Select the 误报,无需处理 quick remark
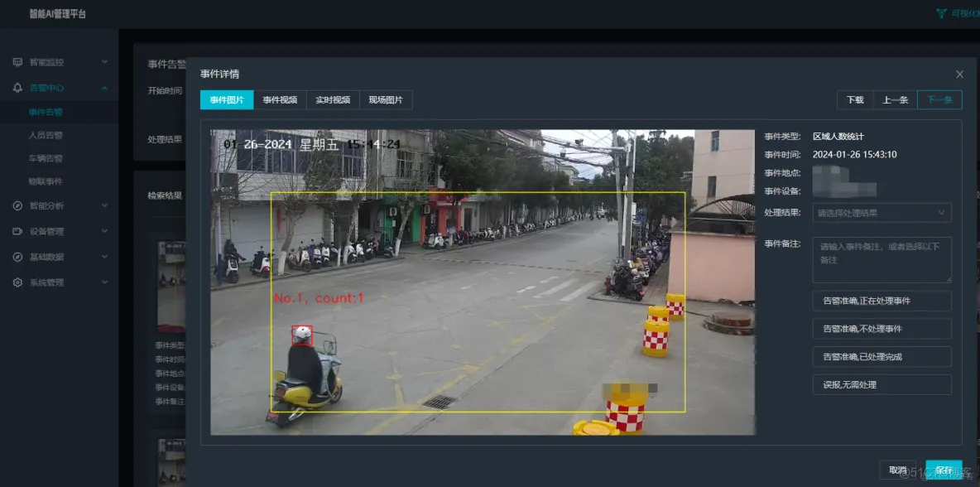The image size is (980, 487). 882,383
